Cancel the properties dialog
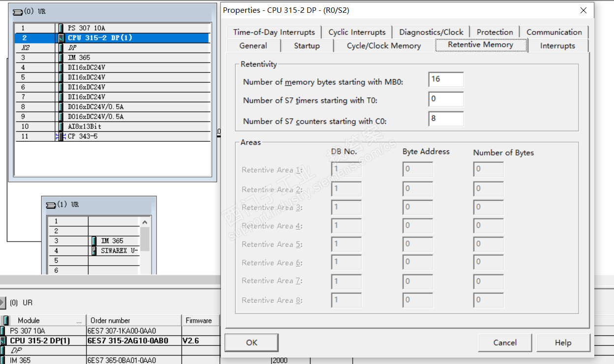614x364 pixels. pyautogui.click(x=505, y=342)
